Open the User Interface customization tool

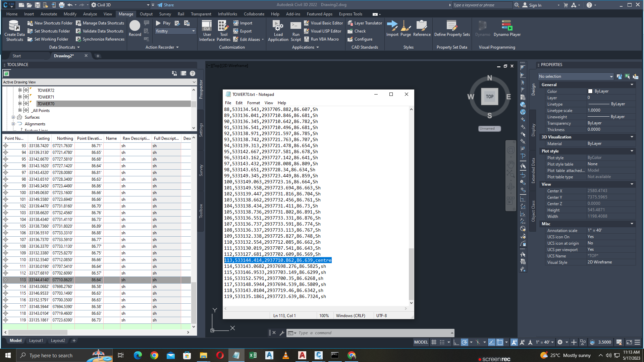coord(207,31)
